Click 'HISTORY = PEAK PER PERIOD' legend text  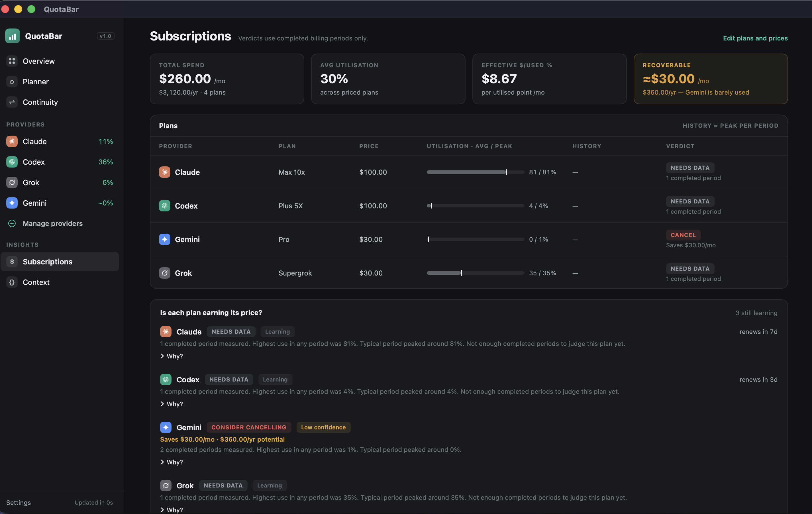[731, 125]
